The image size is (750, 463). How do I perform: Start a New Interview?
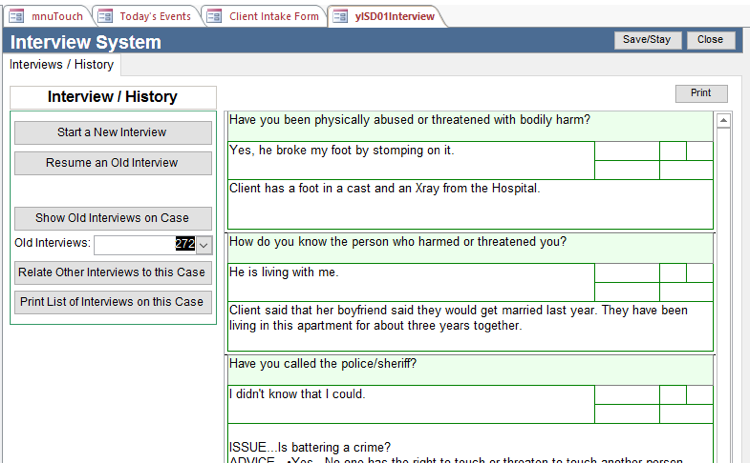click(x=112, y=132)
